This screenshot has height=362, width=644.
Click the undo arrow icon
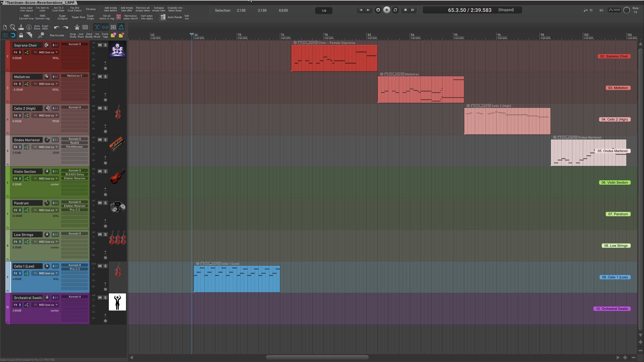click(57, 27)
